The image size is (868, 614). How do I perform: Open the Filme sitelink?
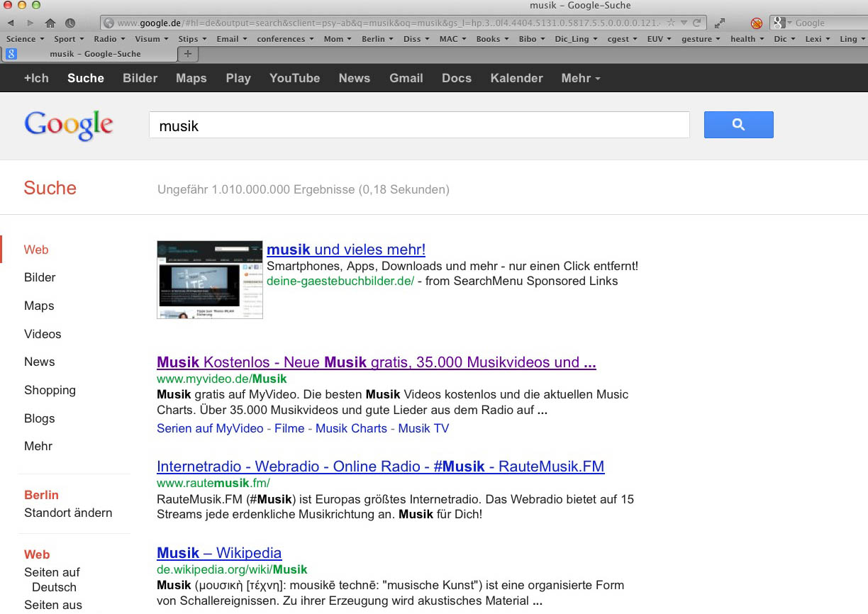pyautogui.click(x=289, y=428)
